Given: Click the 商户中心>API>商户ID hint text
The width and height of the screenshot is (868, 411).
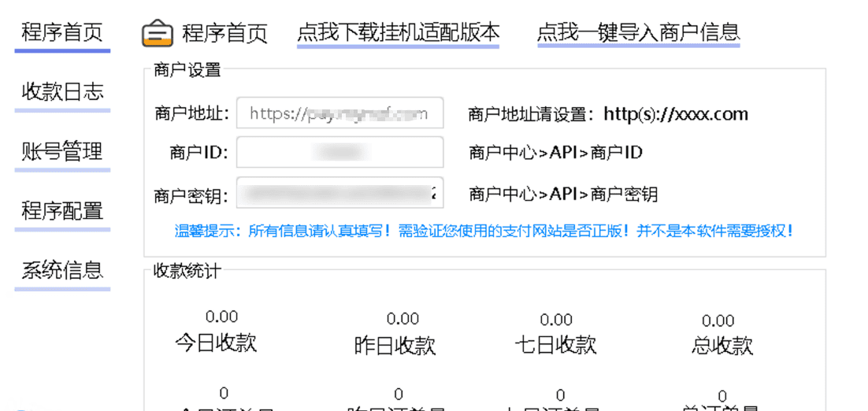Looking at the screenshot, I should pos(555,153).
